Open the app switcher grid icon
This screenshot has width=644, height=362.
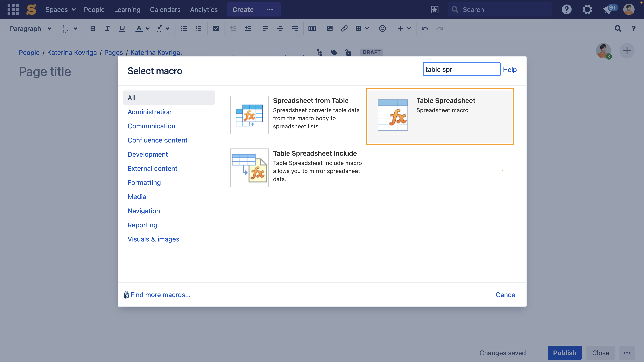tap(13, 9)
